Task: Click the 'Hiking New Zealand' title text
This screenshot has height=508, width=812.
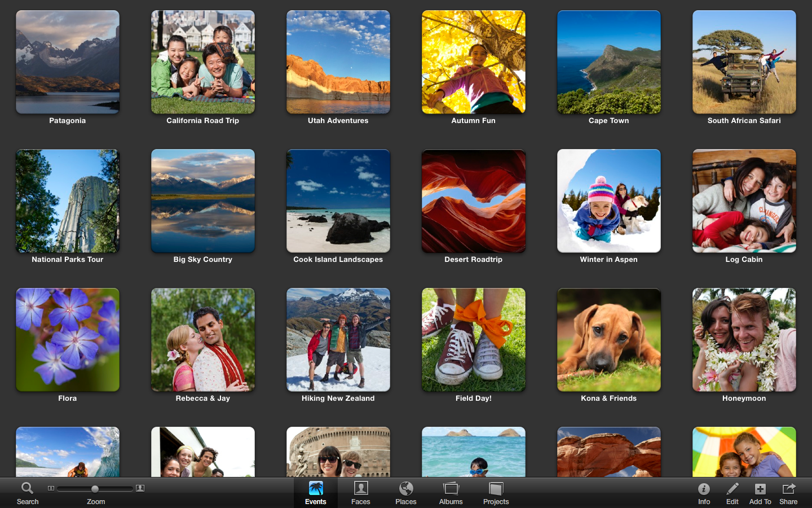Action: coord(338,398)
